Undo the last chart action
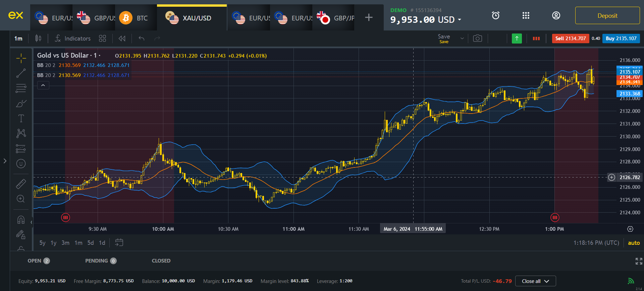Screen dimensions: 644x291 [x=142, y=39]
